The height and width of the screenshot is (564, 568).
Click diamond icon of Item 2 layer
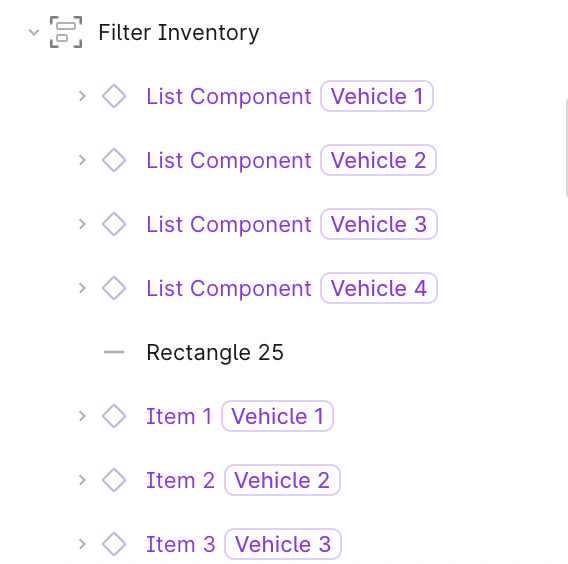coord(114,480)
